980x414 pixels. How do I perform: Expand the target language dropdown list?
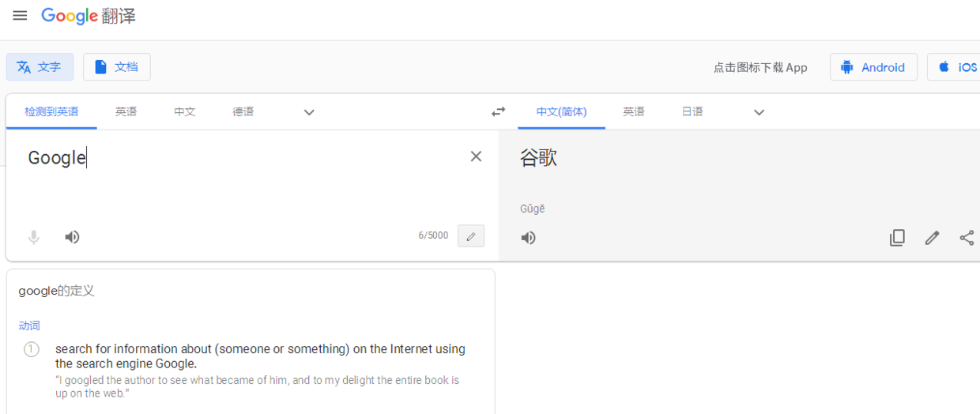[759, 112]
